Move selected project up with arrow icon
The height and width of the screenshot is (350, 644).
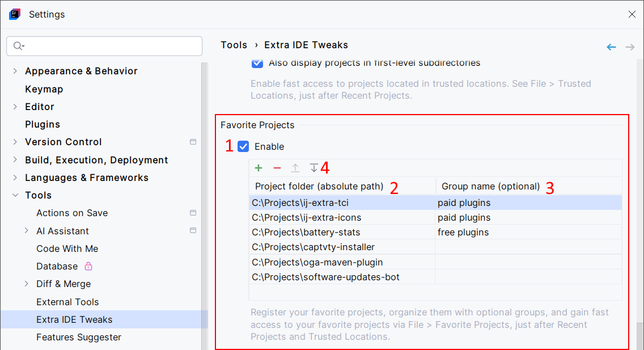(x=295, y=168)
